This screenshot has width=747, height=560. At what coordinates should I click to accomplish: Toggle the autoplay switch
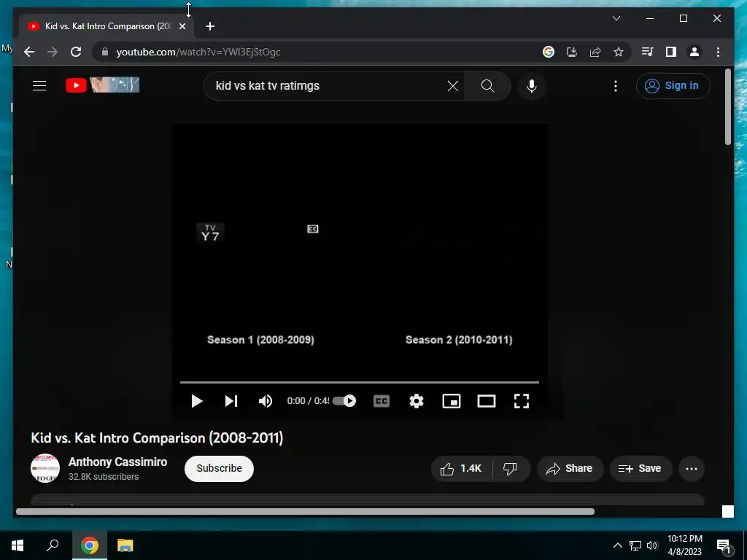(x=344, y=401)
